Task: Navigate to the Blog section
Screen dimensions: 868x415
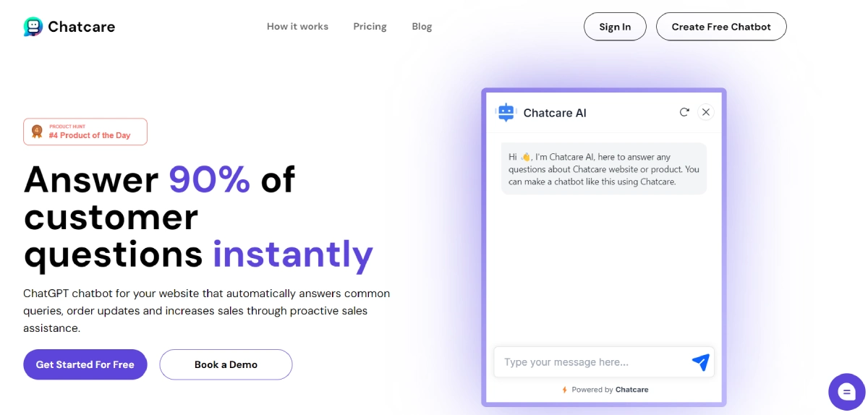Action: tap(422, 27)
